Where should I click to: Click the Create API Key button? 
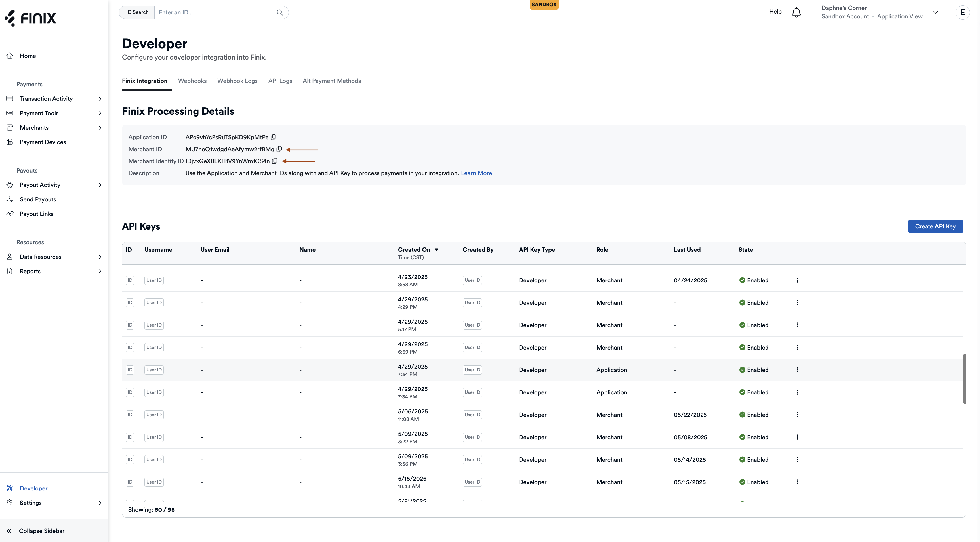pos(935,226)
